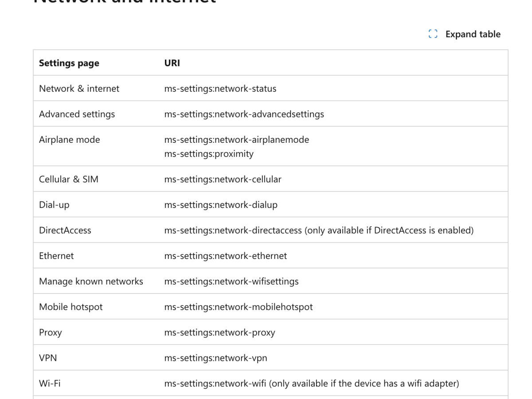Image resolution: width=532 pixels, height=399 pixels.
Task: Select the ms-settings:proximity URI text
Action: [209, 154]
